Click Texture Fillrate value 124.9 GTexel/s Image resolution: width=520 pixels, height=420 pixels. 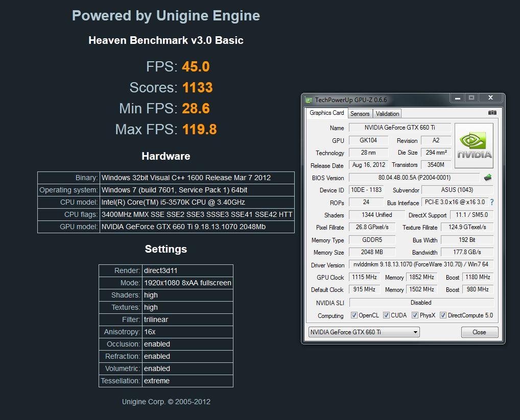(467, 227)
